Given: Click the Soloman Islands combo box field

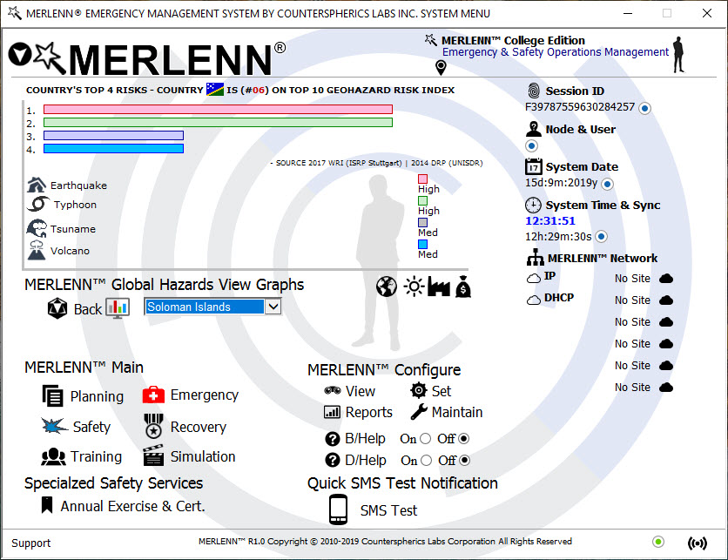Looking at the screenshot, I should tap(213, 307).
